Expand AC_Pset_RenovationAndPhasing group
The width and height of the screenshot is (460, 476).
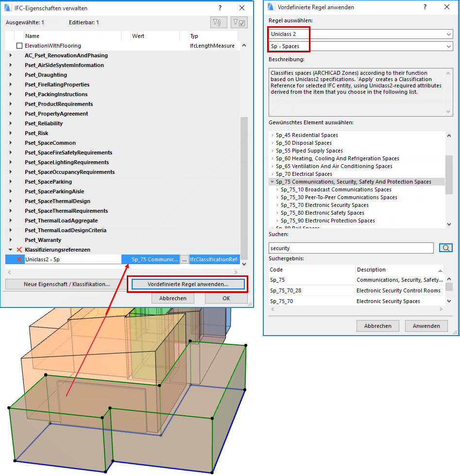[11, 55]
